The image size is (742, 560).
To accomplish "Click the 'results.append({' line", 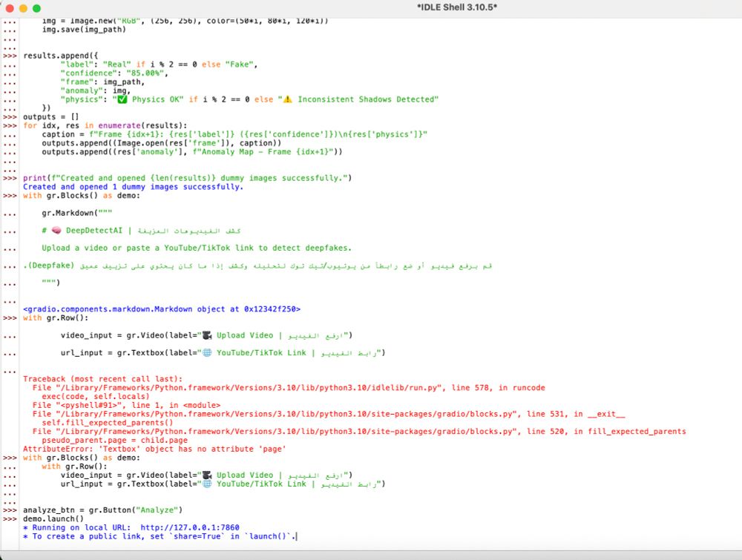I will click(61, 56).
